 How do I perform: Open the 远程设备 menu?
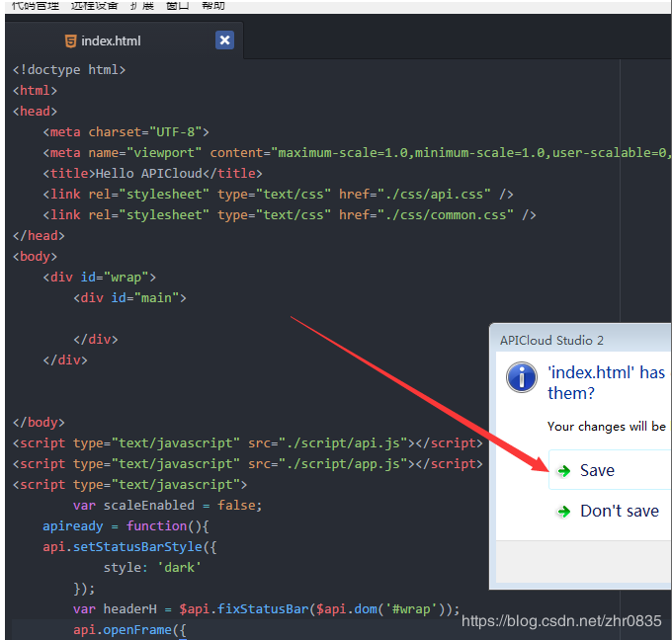pyautogui.click(x=94, y=6)
